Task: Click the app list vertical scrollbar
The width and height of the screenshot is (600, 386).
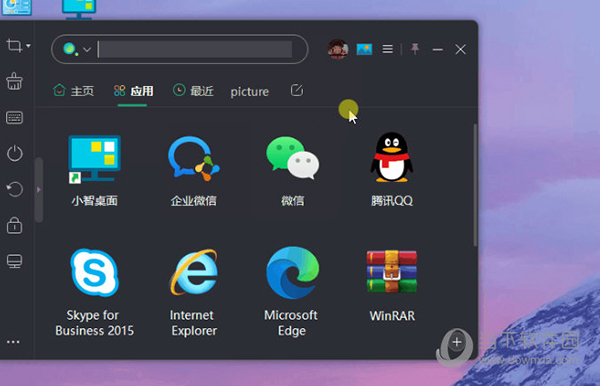Action: [475, 185]
